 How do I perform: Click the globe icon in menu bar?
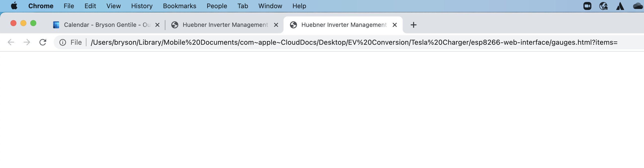604,6
